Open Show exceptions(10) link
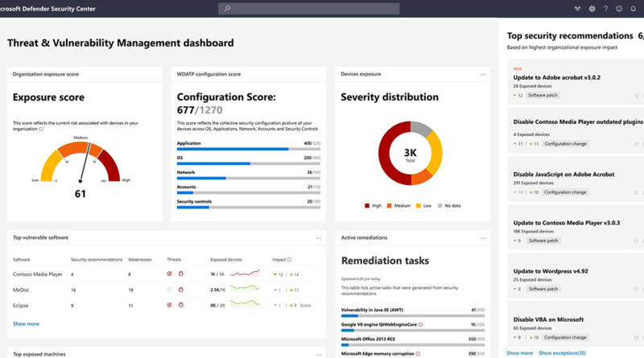The height and width of the screenshot is (358, 644). point(562,353)
